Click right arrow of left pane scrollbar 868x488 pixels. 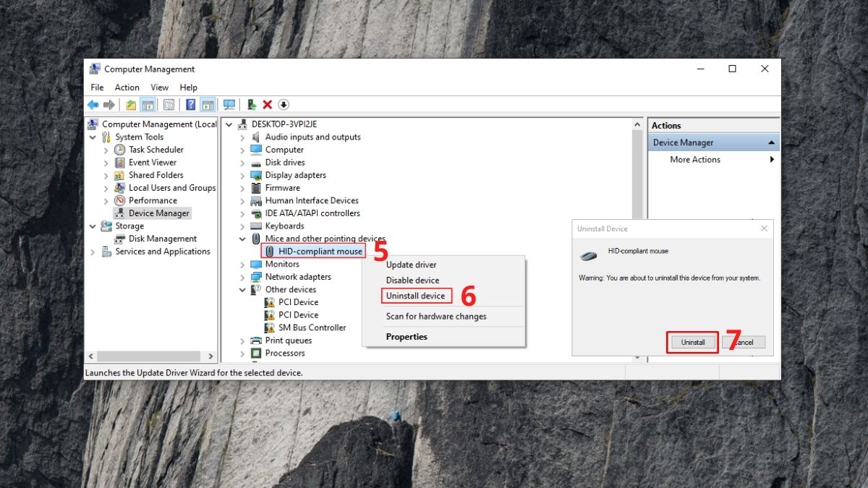pyautogui.click(x=210, y=356)
